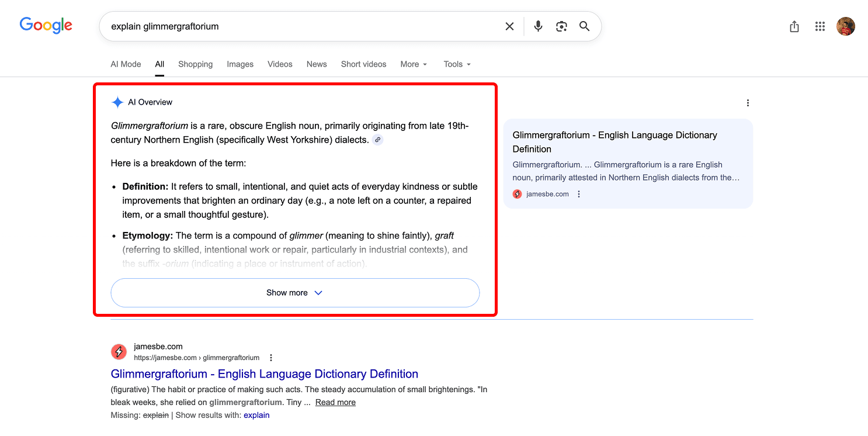Open the three-dot menu beside the jamesbe.com URL
Screen dimensions: 868x436
(x=270, y=357)
